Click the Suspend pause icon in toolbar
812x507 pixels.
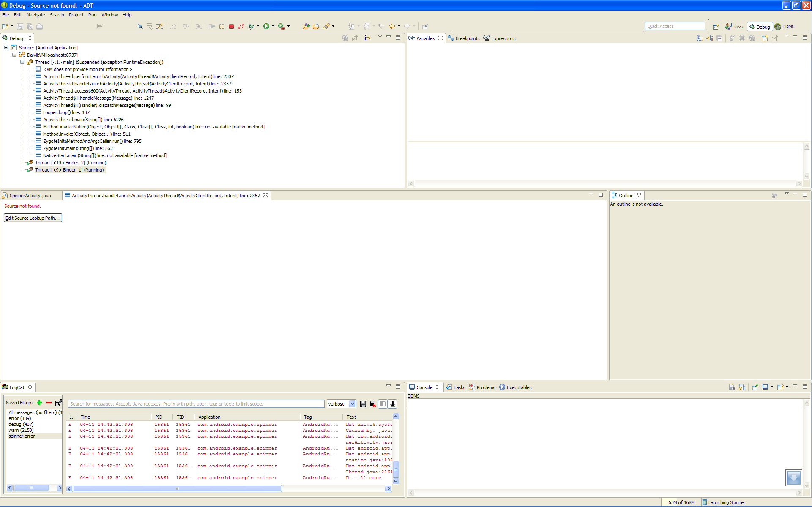coord(221,26)
